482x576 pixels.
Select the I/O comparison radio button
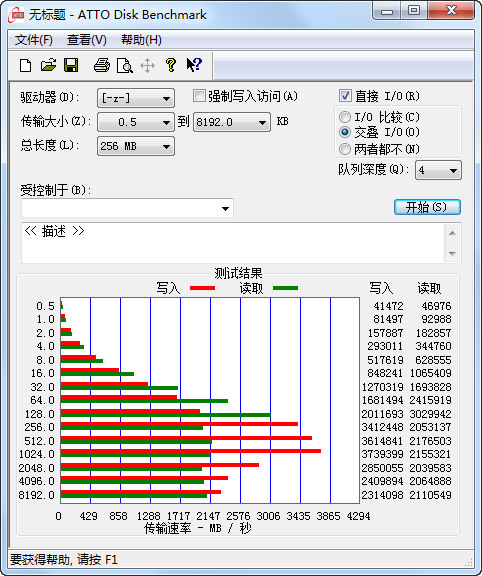345,117
